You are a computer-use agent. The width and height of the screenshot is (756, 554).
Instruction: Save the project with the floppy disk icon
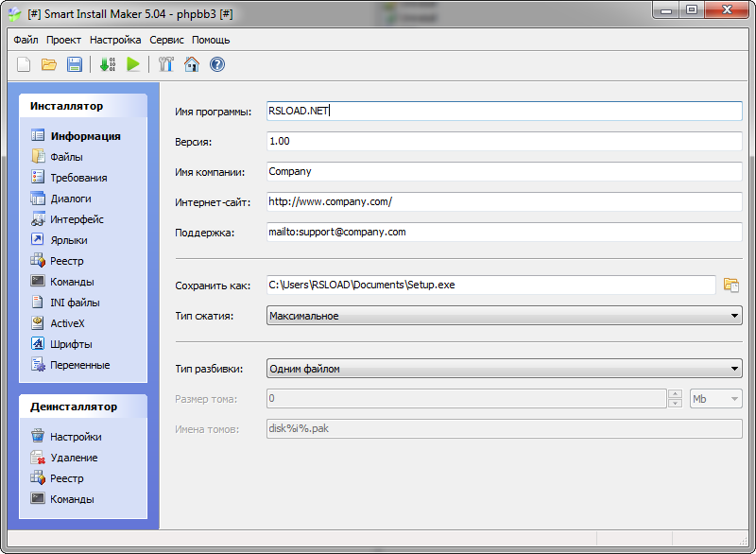[x=75, y=64]
